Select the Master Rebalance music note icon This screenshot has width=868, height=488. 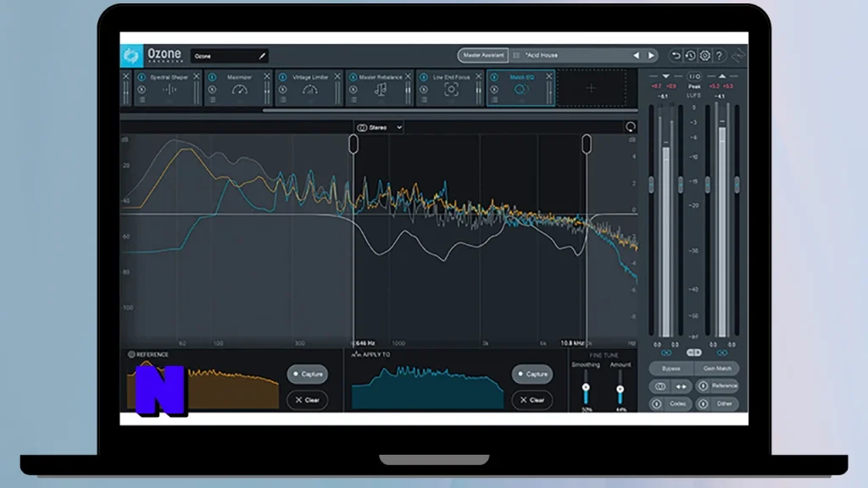tap(381, 90)
